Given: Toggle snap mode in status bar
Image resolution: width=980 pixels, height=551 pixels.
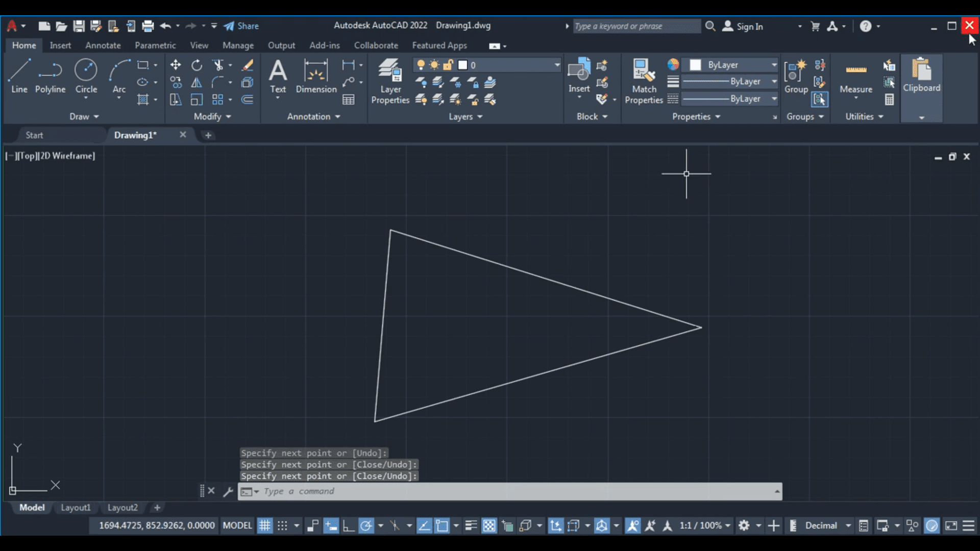Looking at the screenshot, I should [x=282, y=525].
